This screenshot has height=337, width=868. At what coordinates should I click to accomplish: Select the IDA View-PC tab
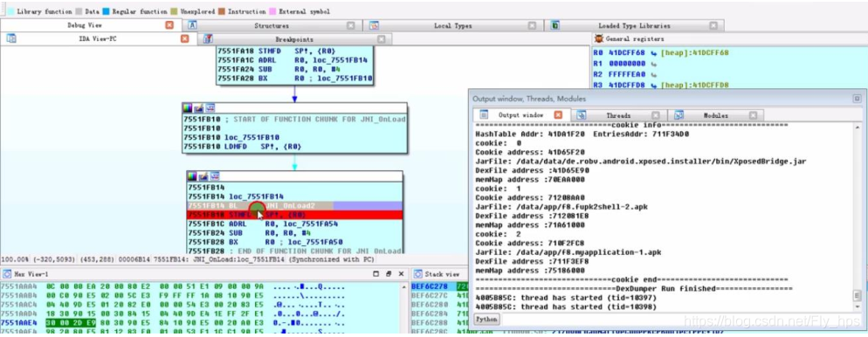tap(98, 38)
